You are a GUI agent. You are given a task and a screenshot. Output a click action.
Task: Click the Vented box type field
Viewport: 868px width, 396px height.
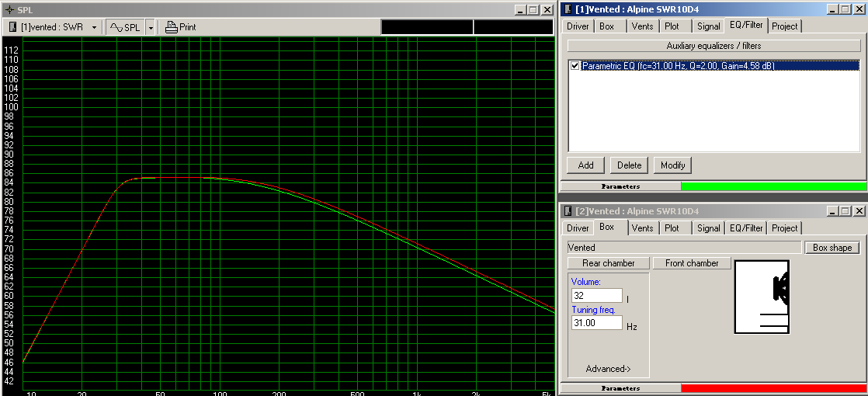[685, 248]
